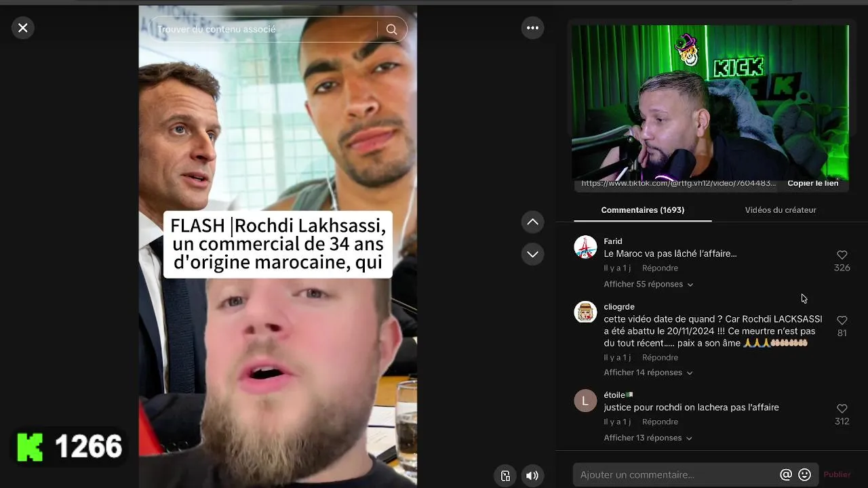Like cliogrde's comment

tap(842, 320)
